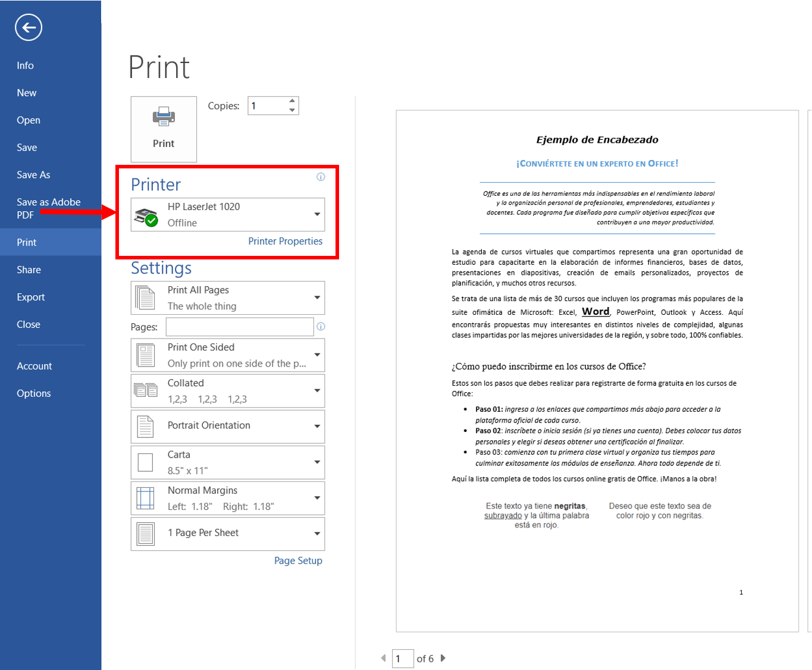The height and width of the screenshot is (670, 812).
Task: Click the HP LaserJet 1020 printer status icon
Action: pos(146,217)
